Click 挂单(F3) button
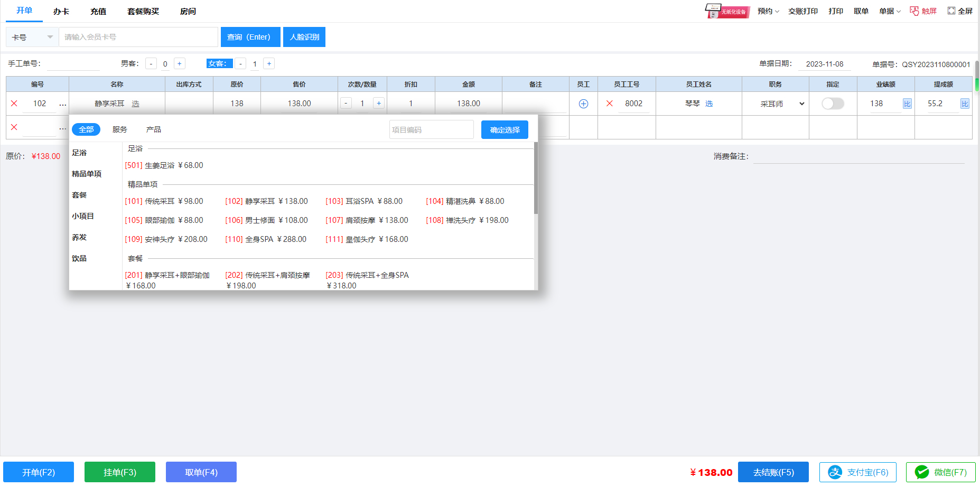Viewport: 980px width, 487px height. click(x=120, y=472)
